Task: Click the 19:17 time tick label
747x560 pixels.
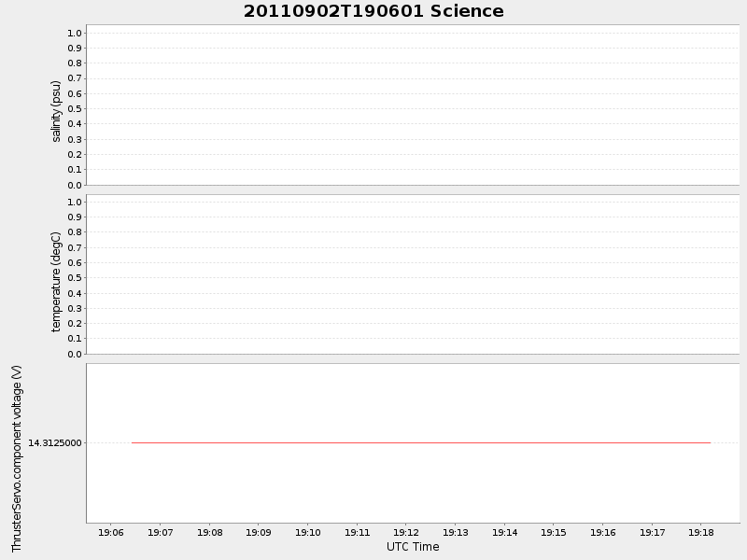Action: point(653,532)
